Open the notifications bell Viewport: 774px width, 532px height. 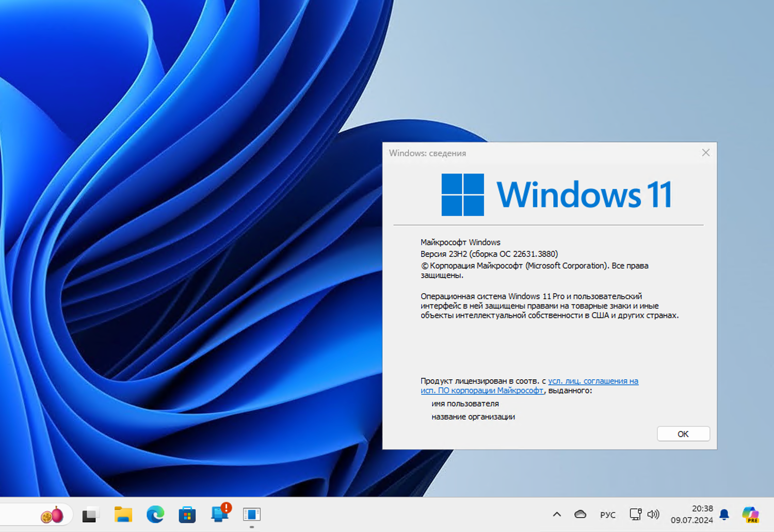[724, 514]
